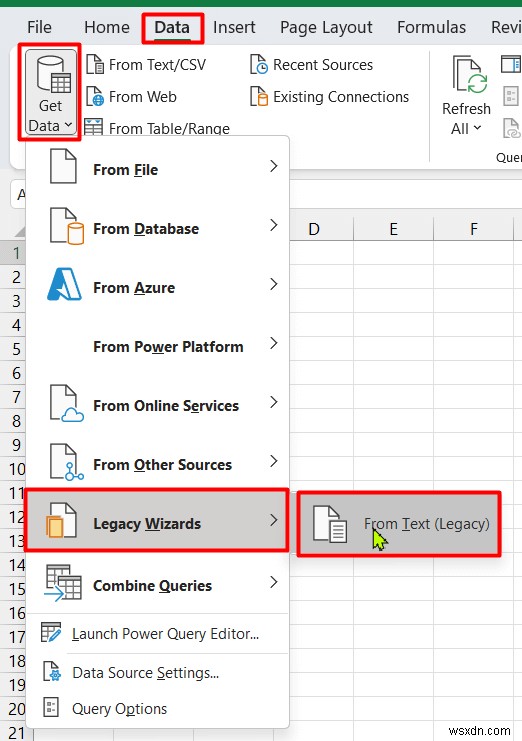Expand the From Database submenu

(158, 229)
